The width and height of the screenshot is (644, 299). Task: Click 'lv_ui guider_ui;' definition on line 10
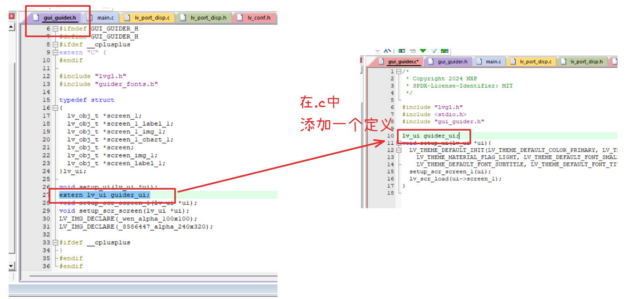pyautogui.click(x=431, y=136)
